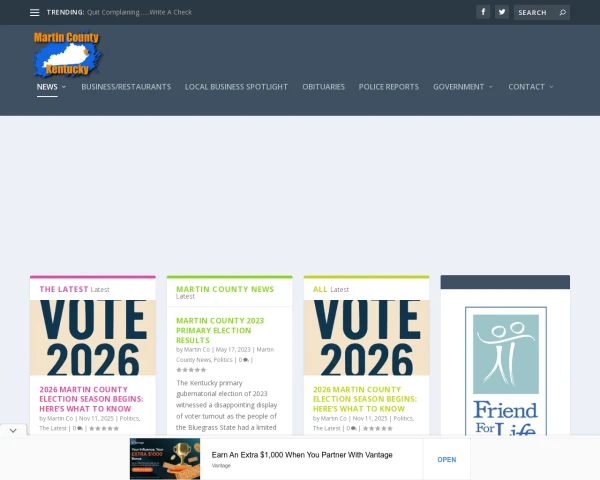Expand the Contact dropdown arrow
The width and height of the screenshot is (600, 480).
point(551,87)
